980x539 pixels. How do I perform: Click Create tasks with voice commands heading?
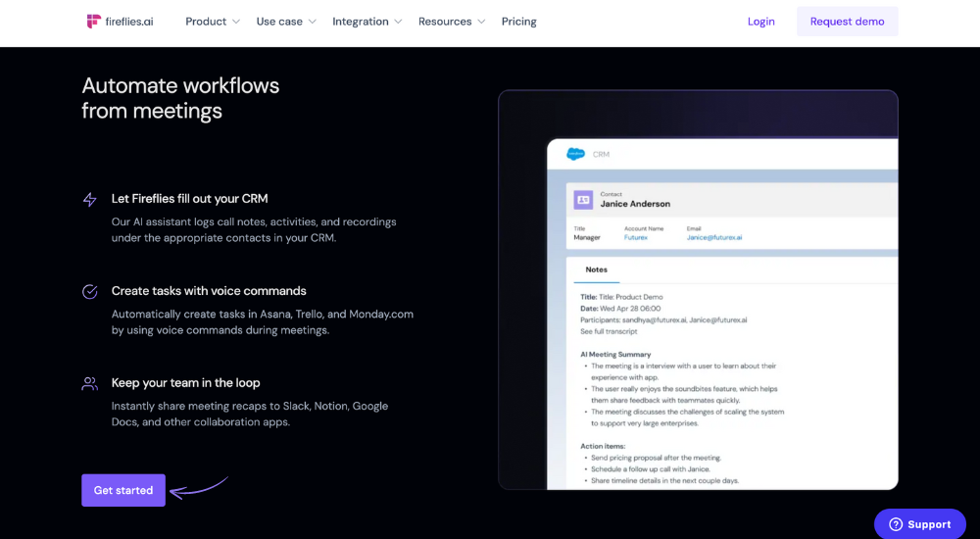tap(209, 291)
